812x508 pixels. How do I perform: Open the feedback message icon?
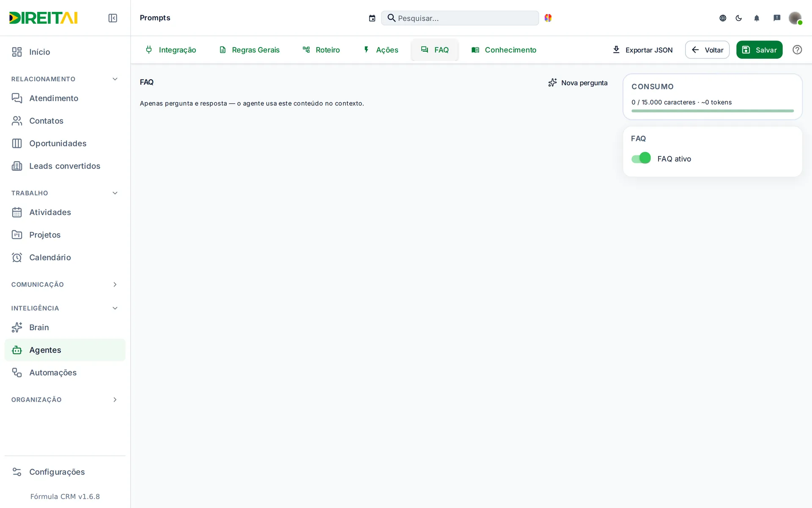point(777,18)
